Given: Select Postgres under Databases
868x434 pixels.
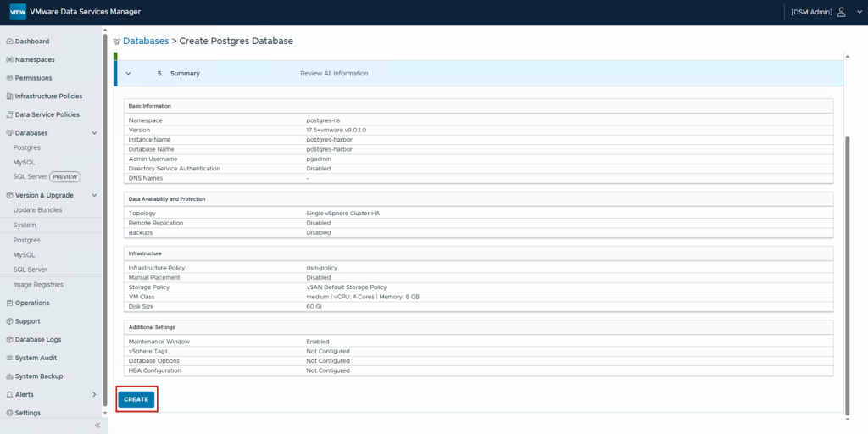Looking at the screenshot, I should [x=26, y=147].
